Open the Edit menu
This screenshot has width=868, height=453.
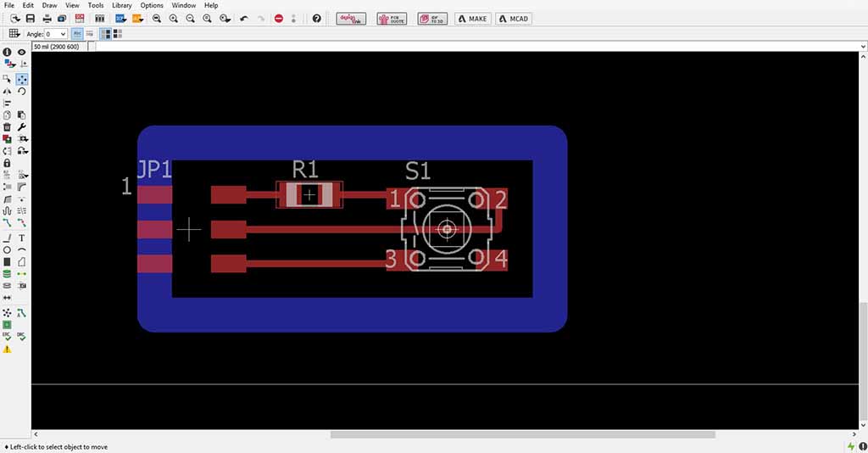click(x=28, y=5)
